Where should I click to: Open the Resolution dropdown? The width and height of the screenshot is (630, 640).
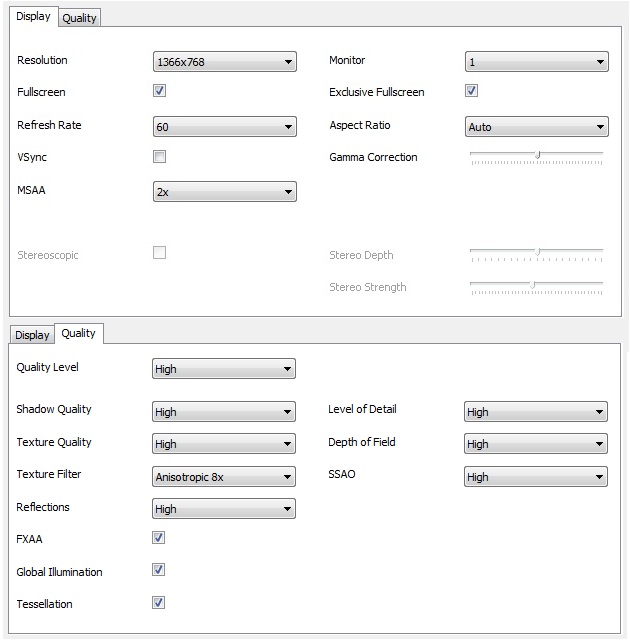pos(225,62)
